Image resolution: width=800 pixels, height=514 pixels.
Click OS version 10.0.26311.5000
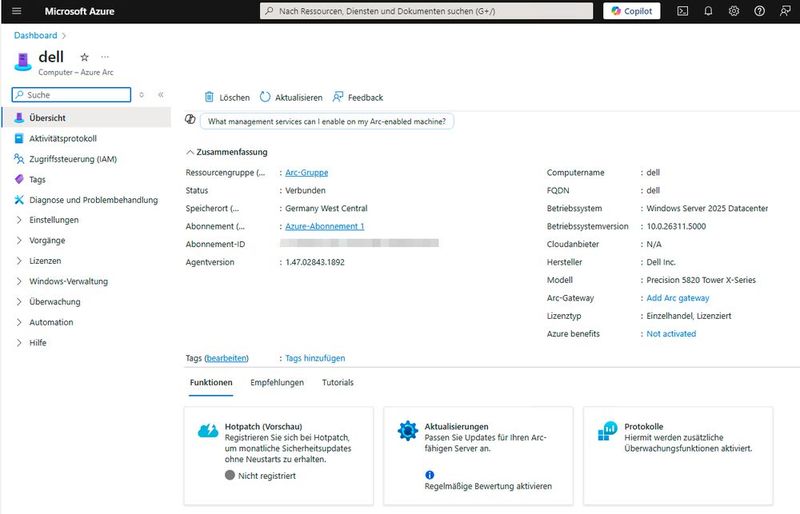point(676,226)
